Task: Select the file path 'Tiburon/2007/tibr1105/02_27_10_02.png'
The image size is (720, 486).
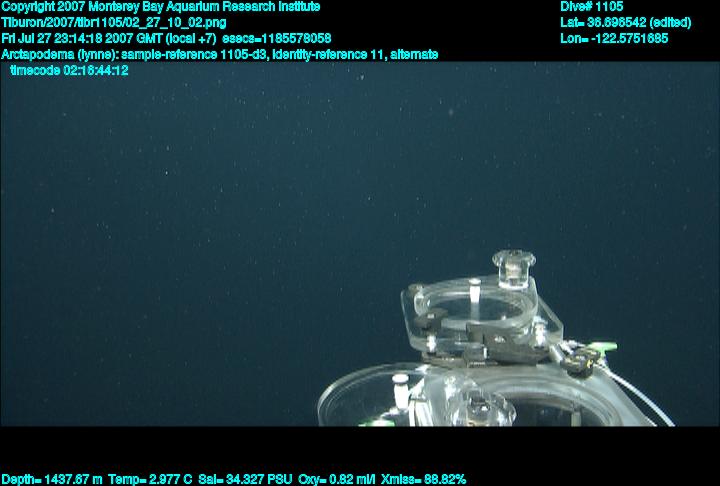Action: [114, 23]
